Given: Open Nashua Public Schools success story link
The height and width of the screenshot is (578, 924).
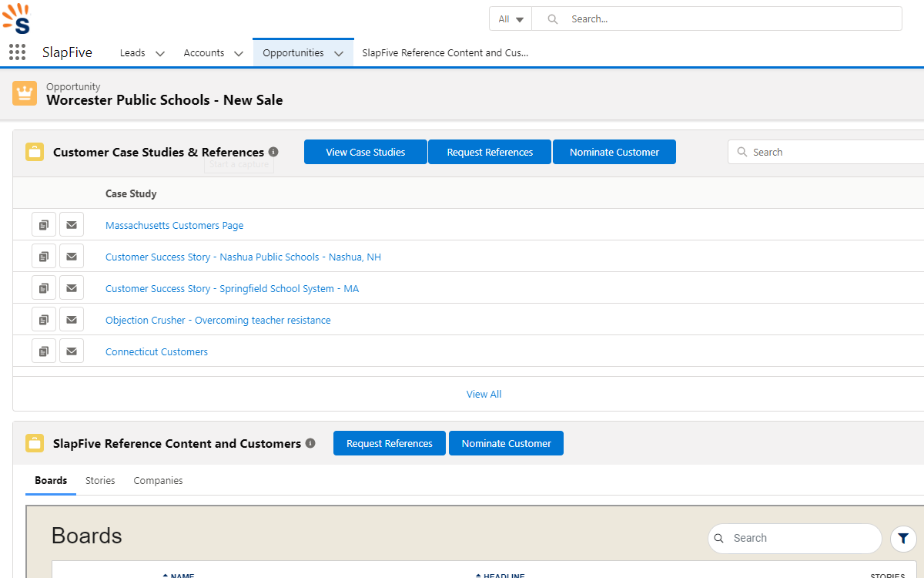Looking at the screenshot, I should click(x=243, y=257).
